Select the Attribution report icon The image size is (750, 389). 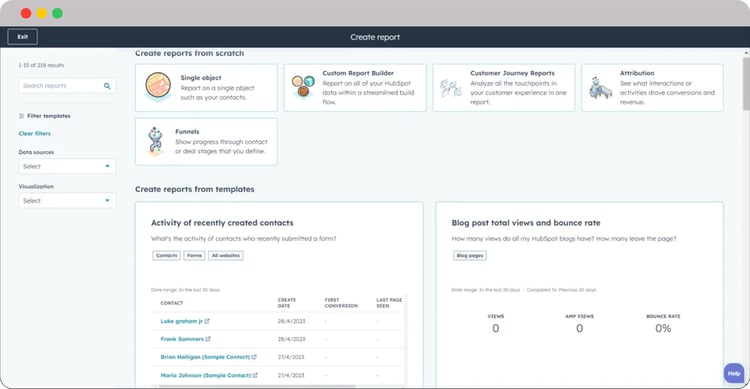coord(600,88)
